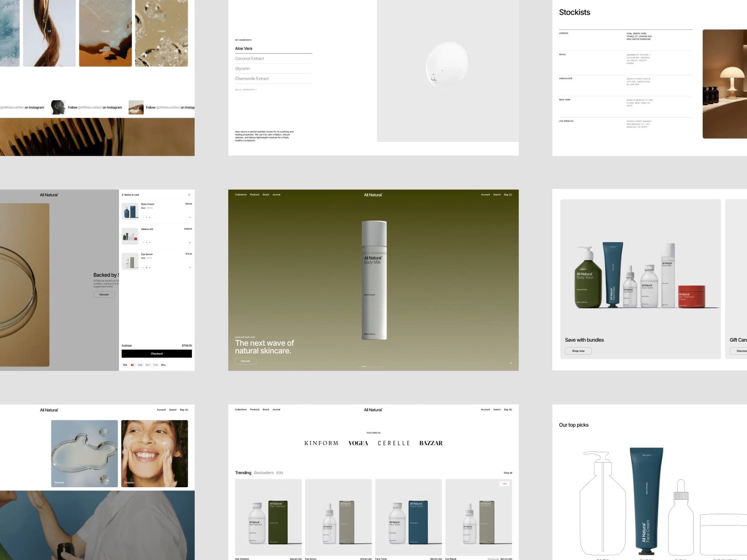Select the Mastercard payment icon

[x=133, y=365]
